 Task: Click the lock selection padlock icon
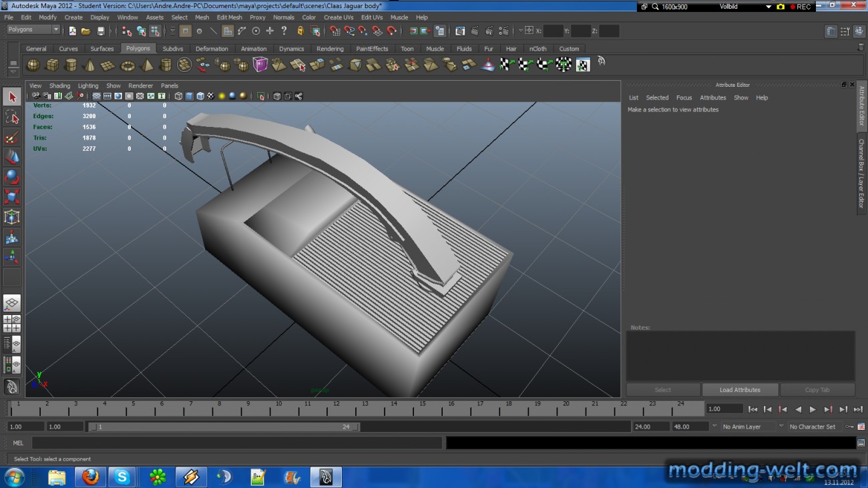click(300, 31)
